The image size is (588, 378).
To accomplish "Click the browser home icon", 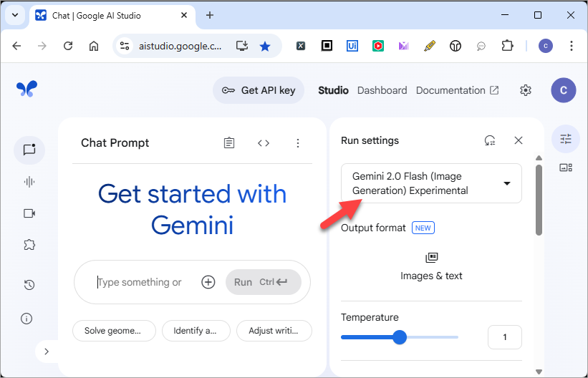I will point(94,46).
